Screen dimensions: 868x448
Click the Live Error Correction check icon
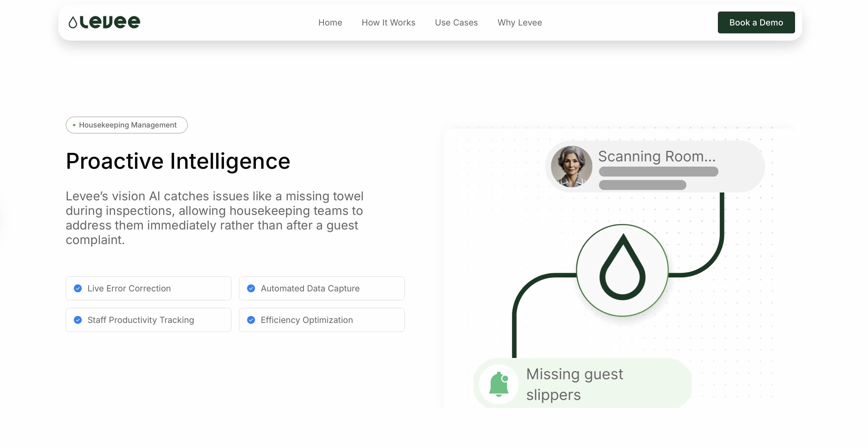[78, 288]
